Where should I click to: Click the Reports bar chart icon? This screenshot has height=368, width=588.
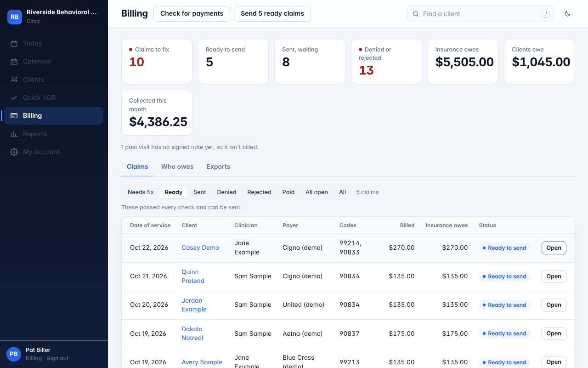(x=14, y=134)
